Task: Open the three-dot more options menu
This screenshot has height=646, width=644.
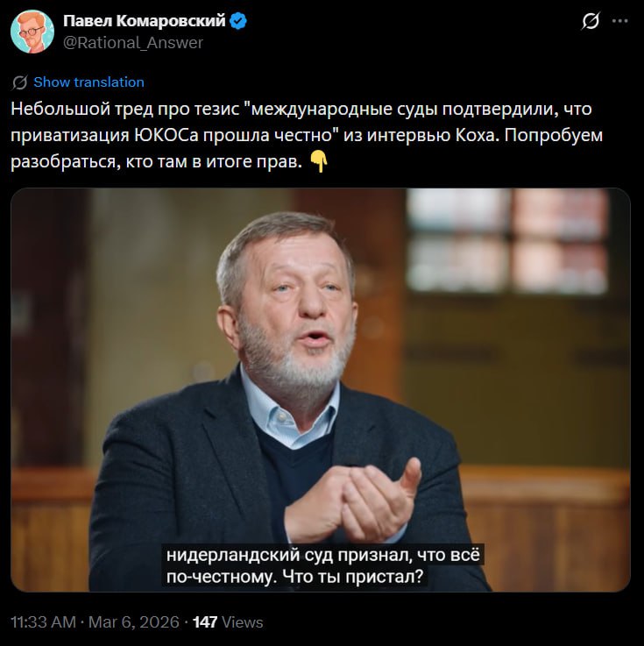Action: 621,21
